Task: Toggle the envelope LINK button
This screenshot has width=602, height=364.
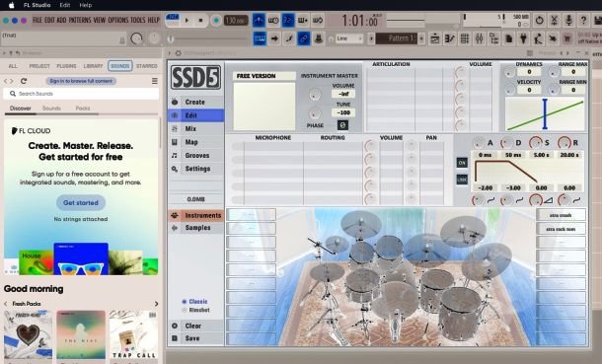Action: pyautogui.click(x=462, y=180)
